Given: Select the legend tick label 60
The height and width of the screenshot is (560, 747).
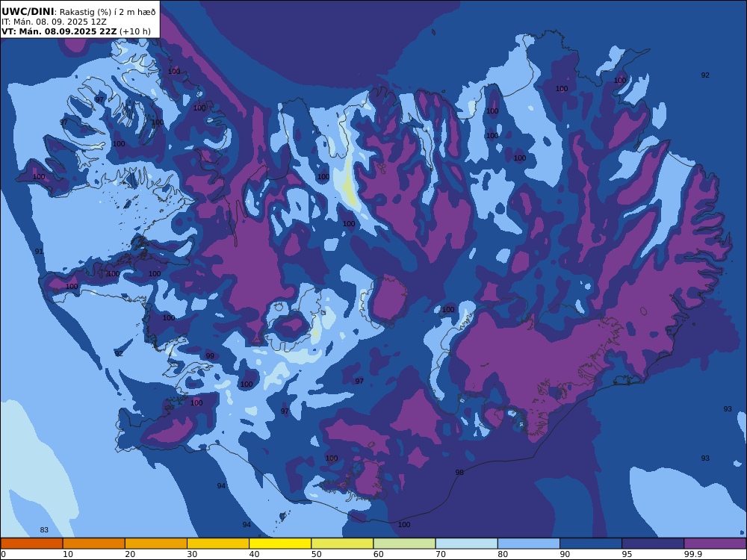Looking at the screenshot, I should [x=379, y=554].
